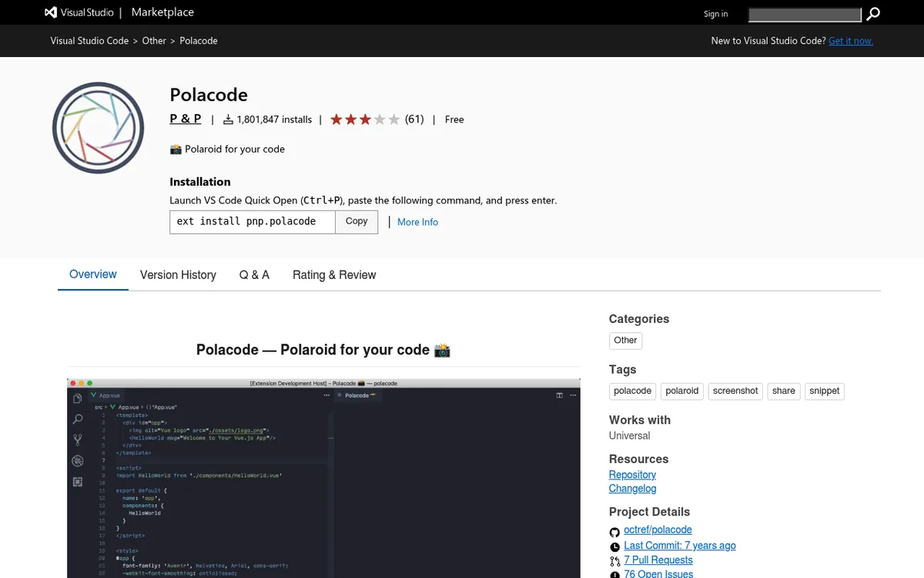
Task: Click the 1,801,847 installs text
Action: (274, 119)
